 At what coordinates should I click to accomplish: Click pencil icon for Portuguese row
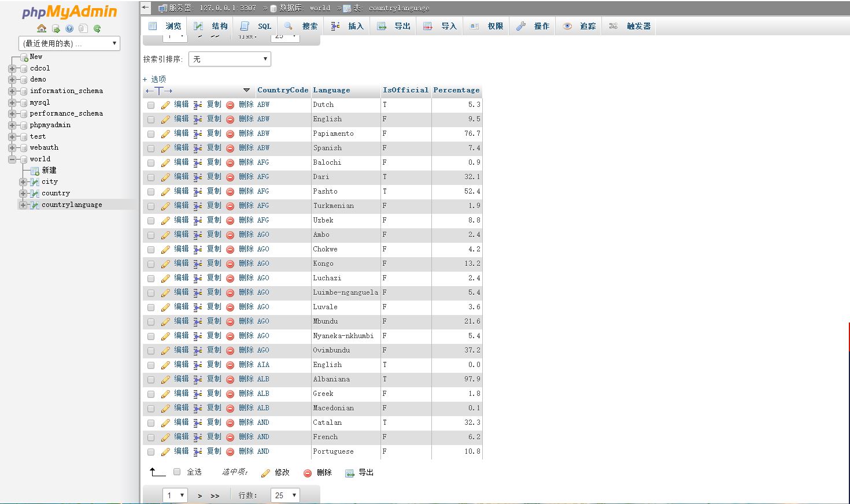165,451
